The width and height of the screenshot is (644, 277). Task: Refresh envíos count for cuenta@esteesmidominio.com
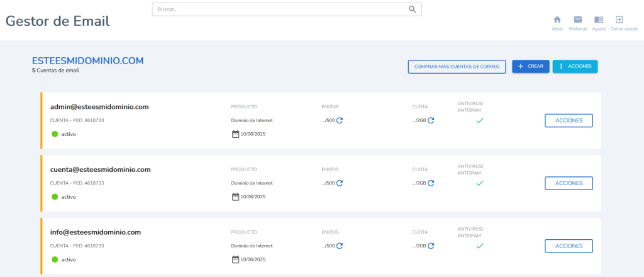pos(340,183)
